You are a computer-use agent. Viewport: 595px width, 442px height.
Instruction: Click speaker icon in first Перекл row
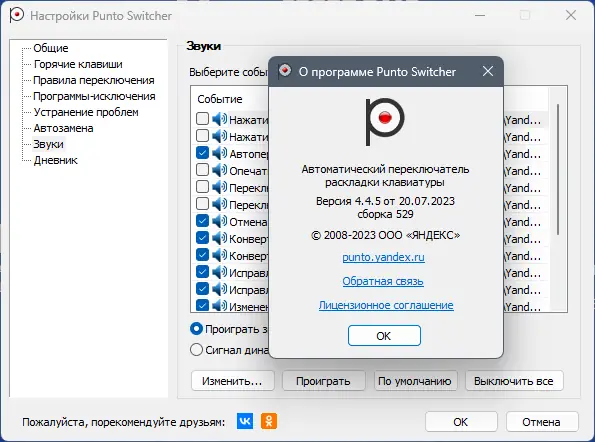coord(220,187)
